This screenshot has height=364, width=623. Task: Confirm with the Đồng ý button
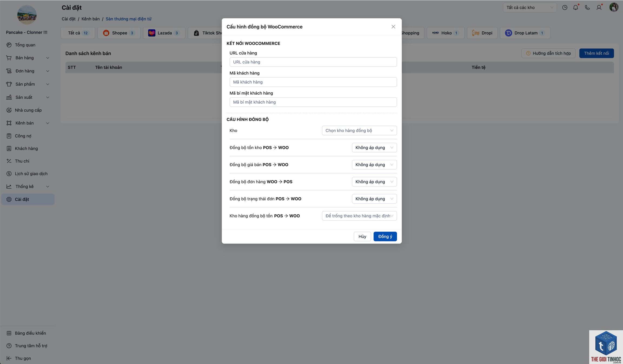click(385, 237)
